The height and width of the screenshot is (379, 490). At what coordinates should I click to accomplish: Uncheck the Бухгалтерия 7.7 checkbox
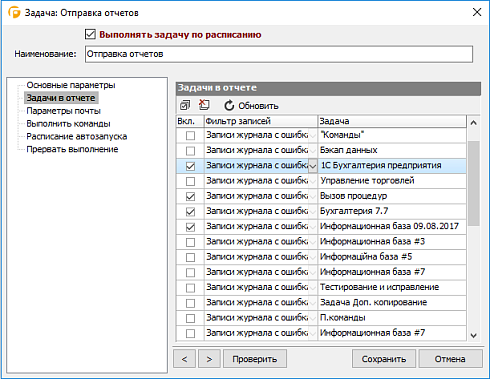point(190,211)
